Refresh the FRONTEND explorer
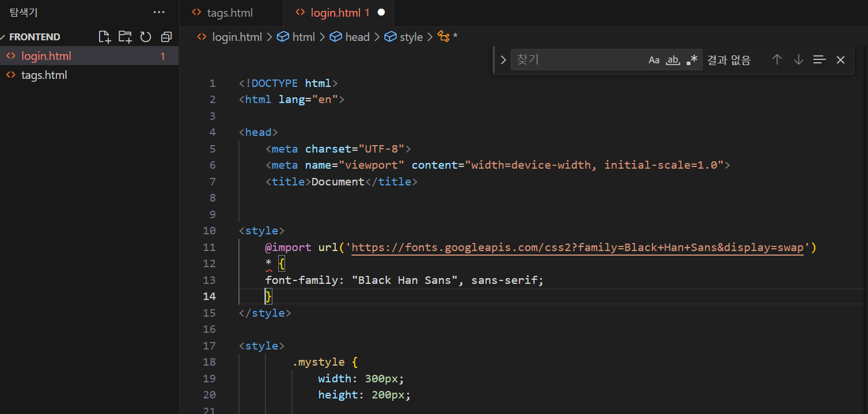The image size is (868, 414). [x=146, y=37]
